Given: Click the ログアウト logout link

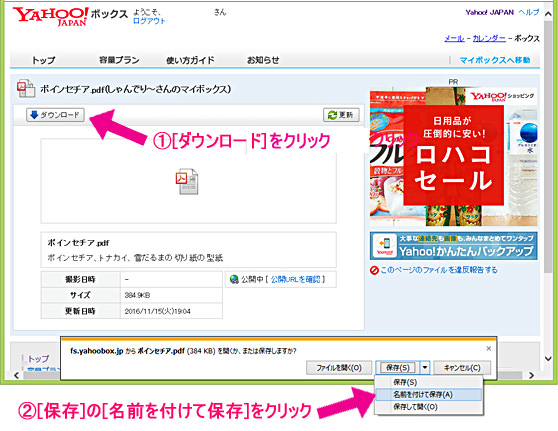Looking at the screenshot, I should 149,21.
